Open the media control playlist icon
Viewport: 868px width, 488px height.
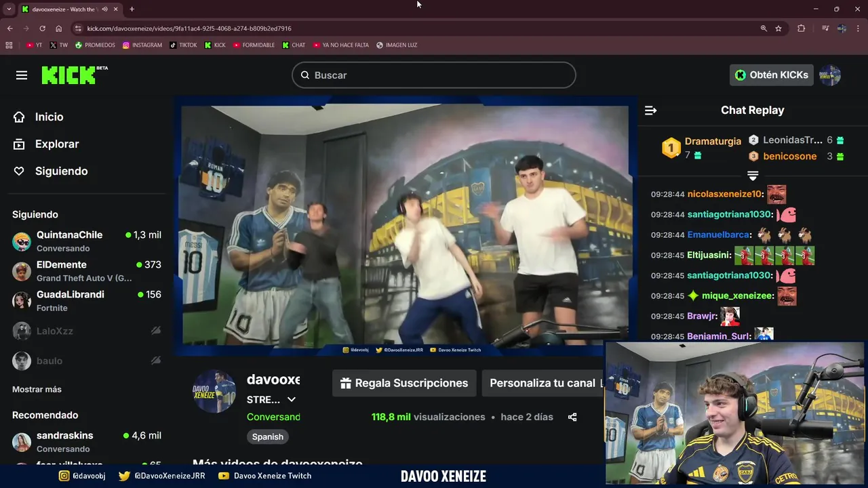click(825, 28)
